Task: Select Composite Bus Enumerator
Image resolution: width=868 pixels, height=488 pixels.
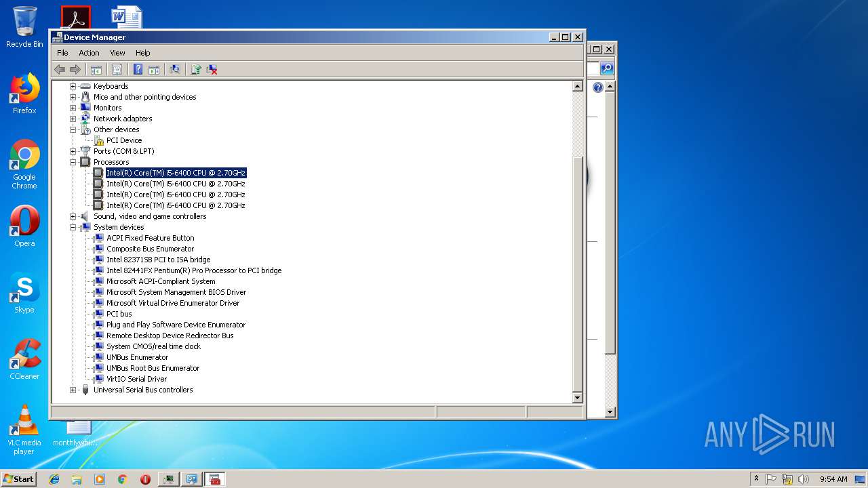Action: pos(150,249)
